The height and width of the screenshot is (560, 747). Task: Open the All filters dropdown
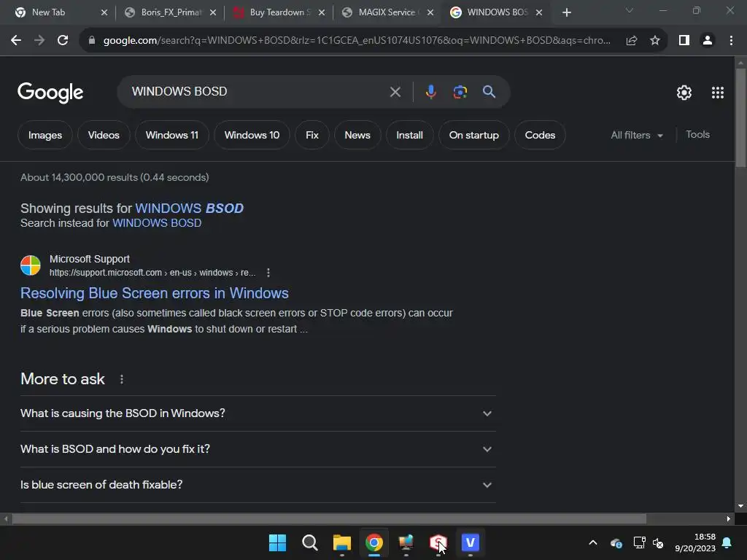[x=636, y=135]
